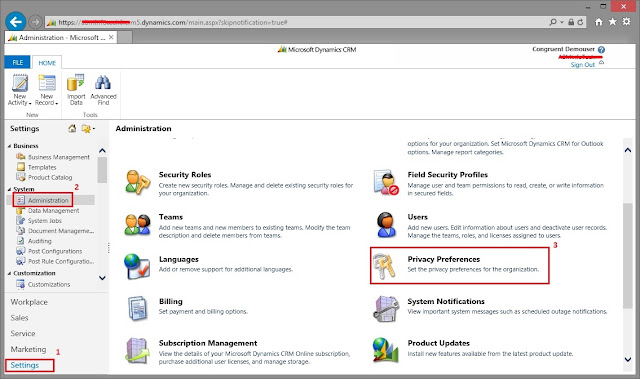Open the help question mark icon
This screenshot has height=379, width=640.
(601, 49)
